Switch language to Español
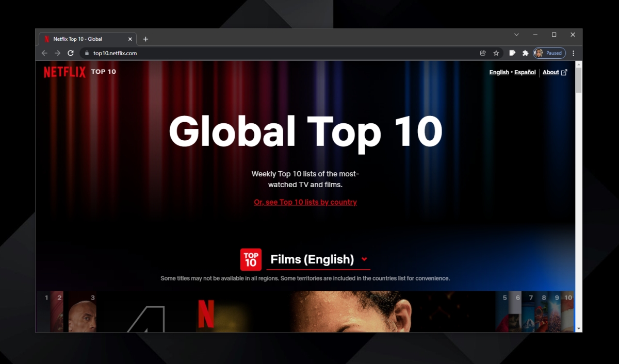The height and width of the screenshot is (364, 619). (525, 72)
